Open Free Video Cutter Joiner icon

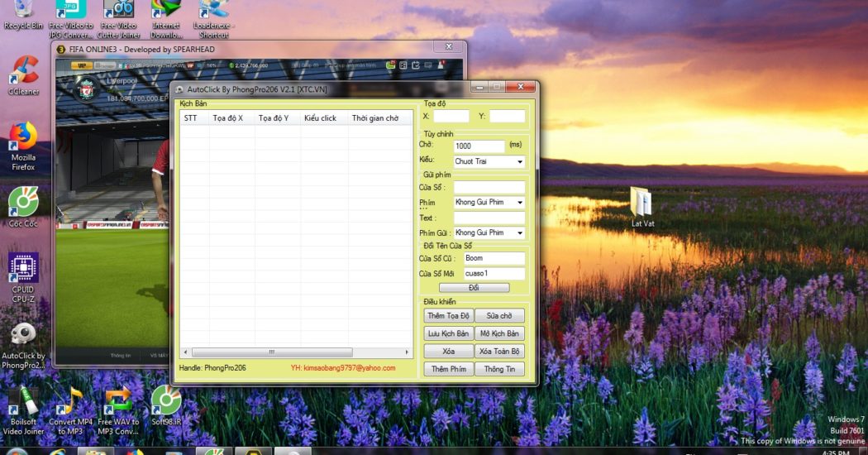(118, 19)
